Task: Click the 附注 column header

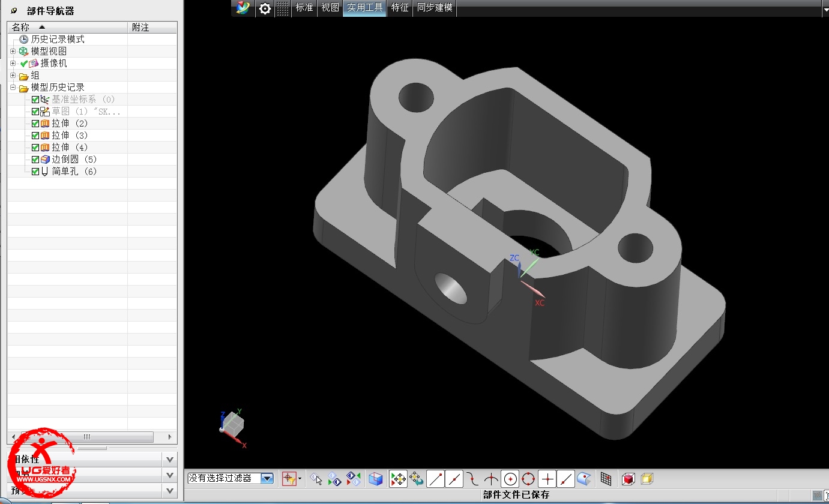Action: [x=152, y=28]
